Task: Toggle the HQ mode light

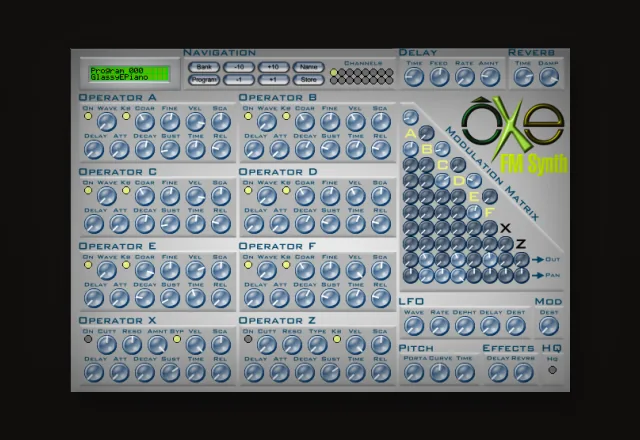Action: [x=552, y=370]
